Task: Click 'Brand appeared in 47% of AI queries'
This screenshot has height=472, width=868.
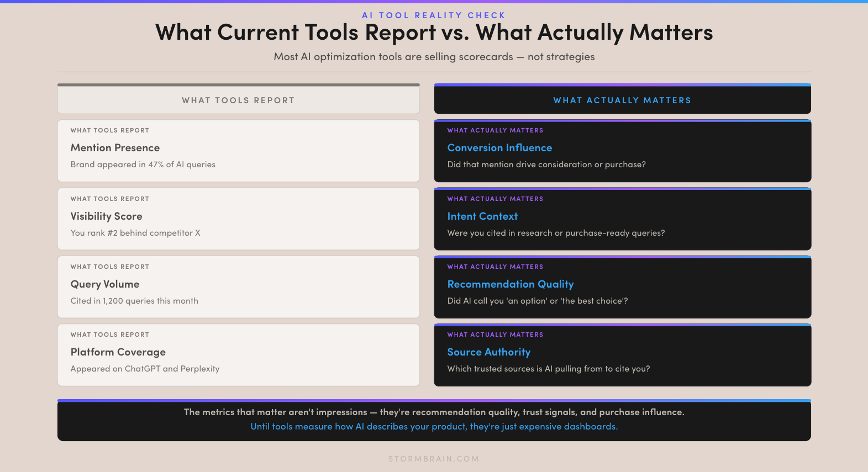Action: 143,165
